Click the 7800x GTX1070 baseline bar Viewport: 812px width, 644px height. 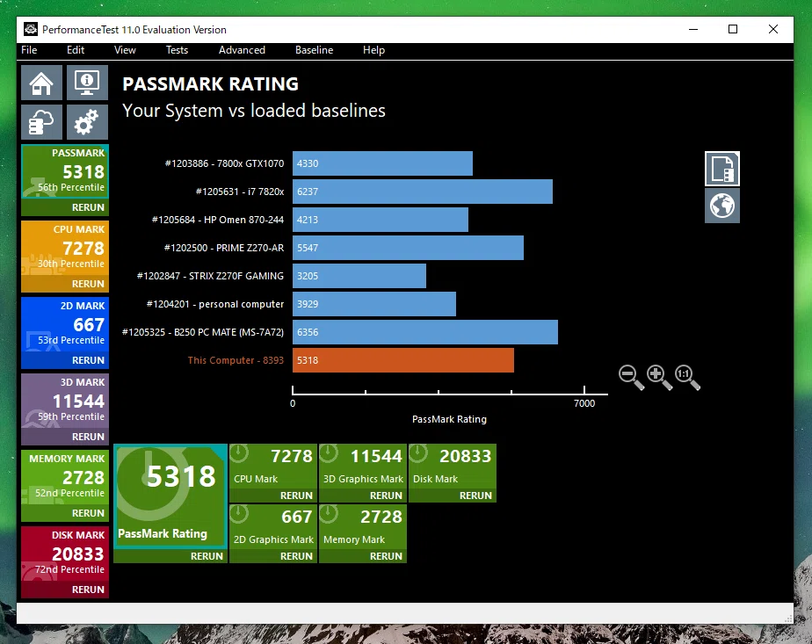click(x=382, y=163)
